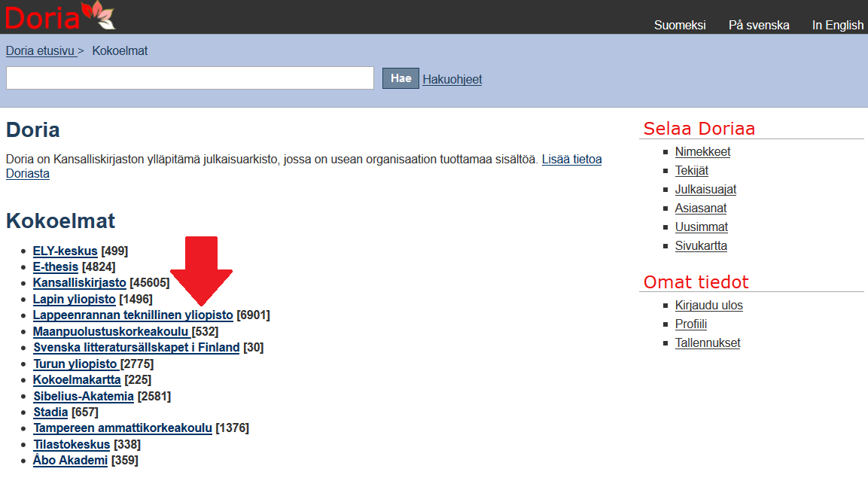
Task: Switch the language to På svenska
Action: [x=759, y=25]
